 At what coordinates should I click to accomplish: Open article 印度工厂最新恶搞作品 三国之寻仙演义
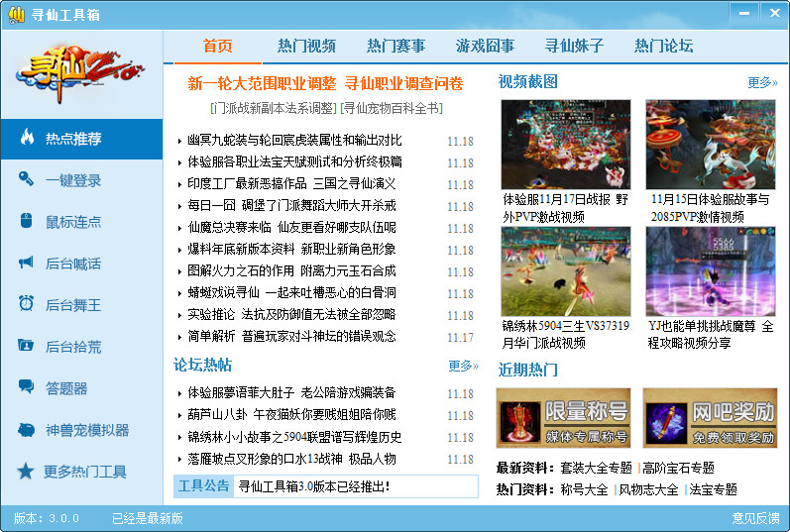point(291,184)
